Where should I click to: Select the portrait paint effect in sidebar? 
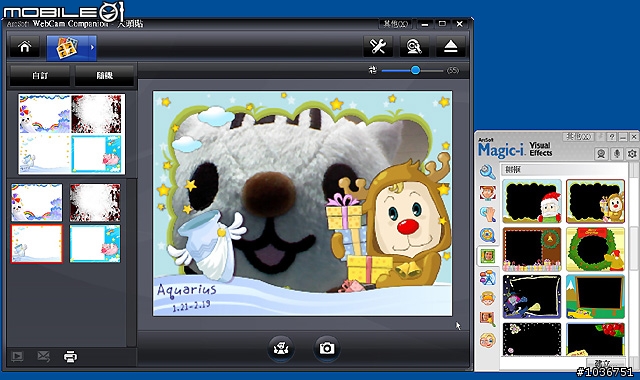click(x=487, y=319)
